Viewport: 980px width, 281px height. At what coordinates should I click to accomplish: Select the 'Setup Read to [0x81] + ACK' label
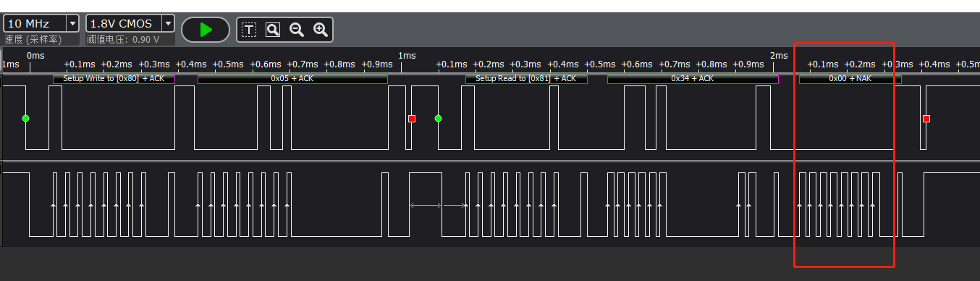coord(526,78)
